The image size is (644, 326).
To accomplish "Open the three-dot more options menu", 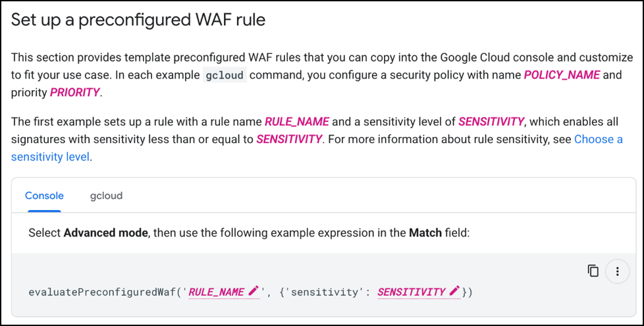I will click(617, 271).
